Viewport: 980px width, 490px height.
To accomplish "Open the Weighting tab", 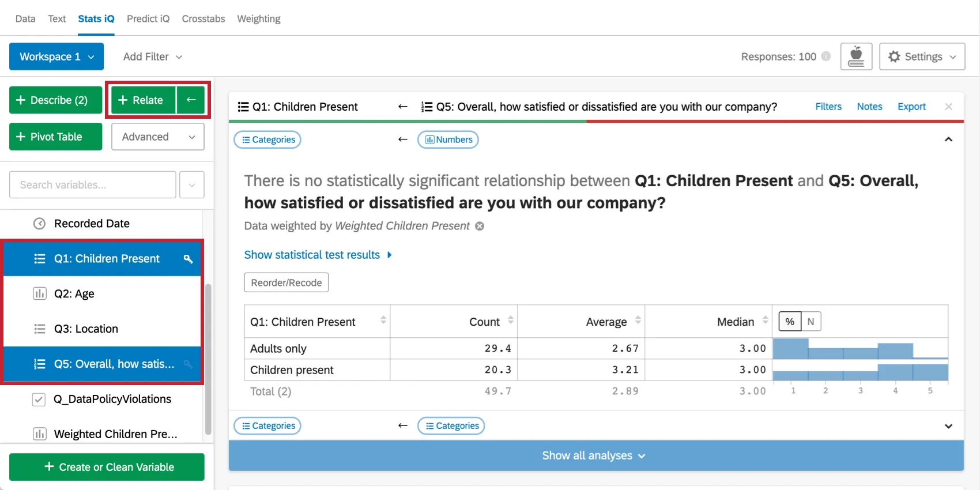I will click(x=258, y=18).
